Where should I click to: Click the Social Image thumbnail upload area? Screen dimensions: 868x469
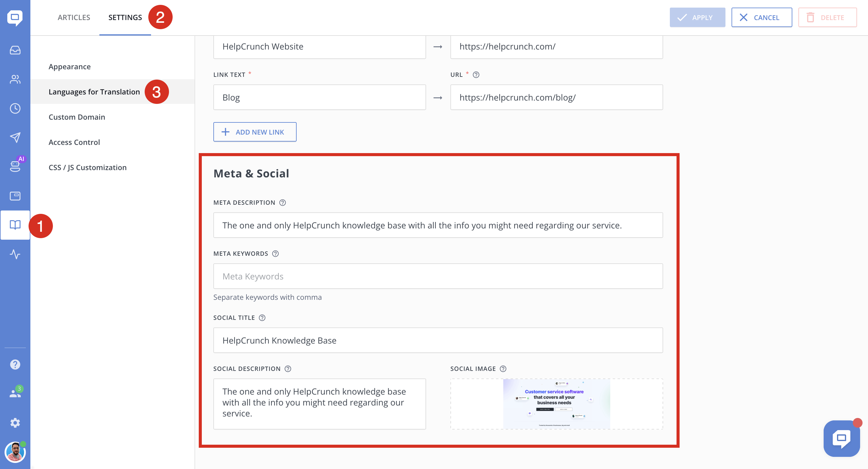556,404
